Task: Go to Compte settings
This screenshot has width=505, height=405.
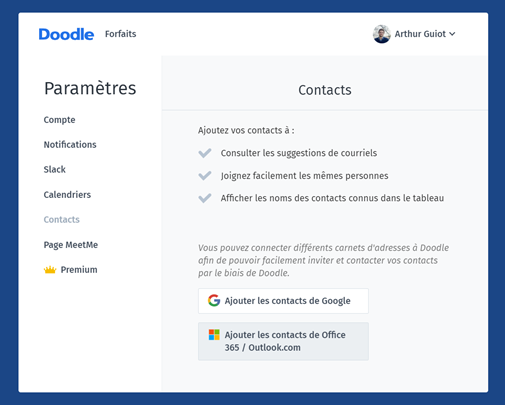Action: pos(59,120)
